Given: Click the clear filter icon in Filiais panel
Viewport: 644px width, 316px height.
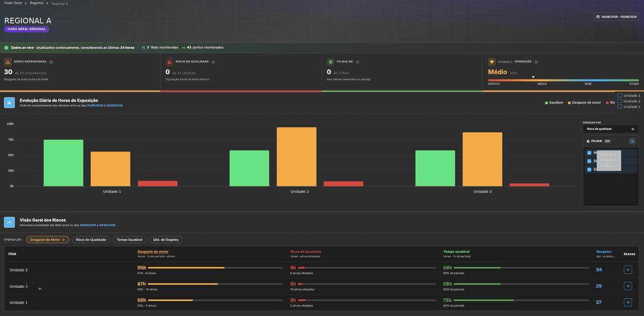Looking at the screenshot, I should (632, 141).
